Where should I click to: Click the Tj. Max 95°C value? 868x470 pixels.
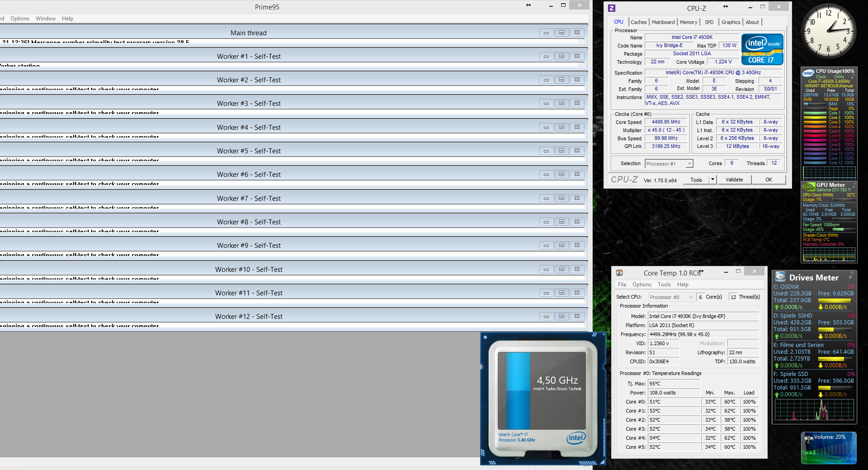pyautogui.click(x=674, y=384)
